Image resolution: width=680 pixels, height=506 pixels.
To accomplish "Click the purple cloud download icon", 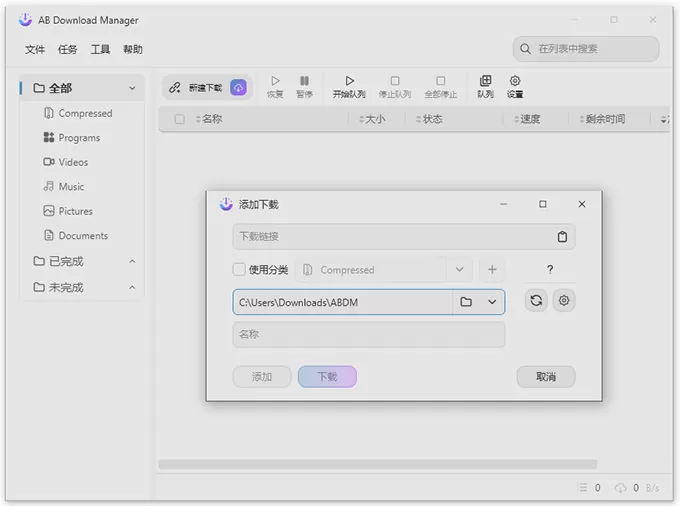I will coord(239,88).
